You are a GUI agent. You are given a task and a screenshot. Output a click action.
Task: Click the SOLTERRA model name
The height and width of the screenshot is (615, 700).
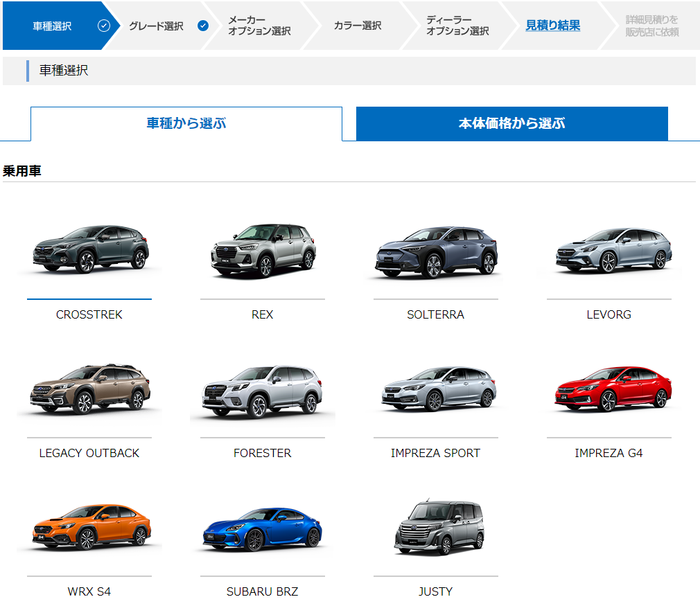pos(436,315)
